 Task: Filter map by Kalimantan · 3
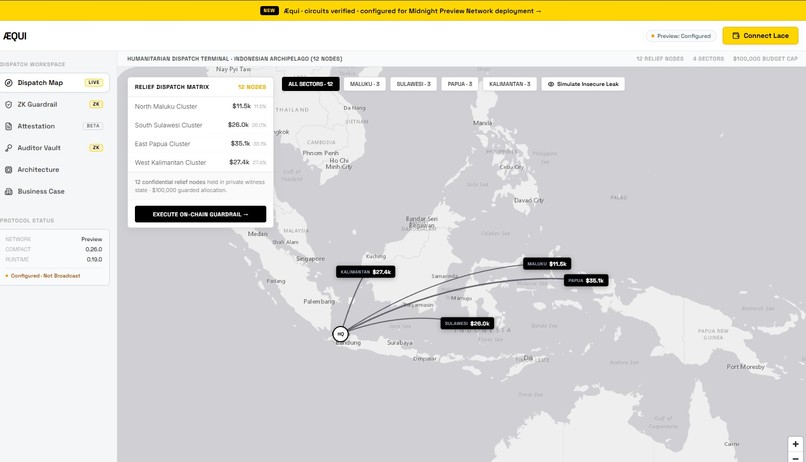(x=509, y=84)
